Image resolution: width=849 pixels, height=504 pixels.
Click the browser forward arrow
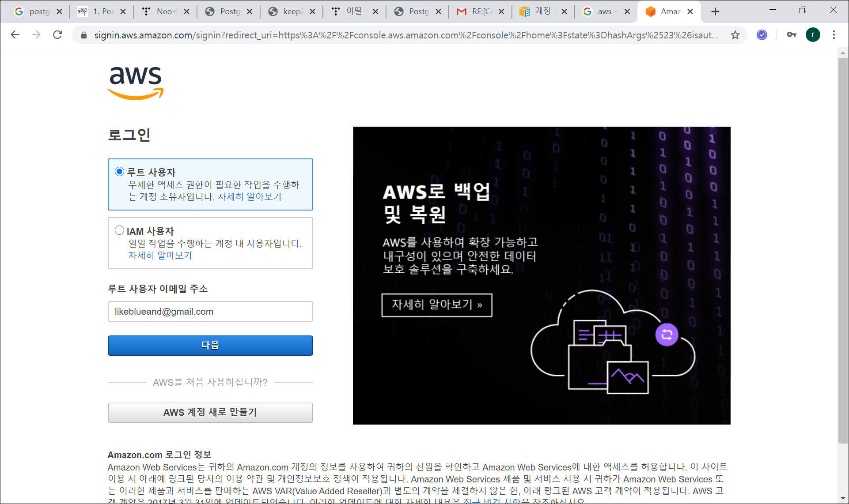pos(36,35)
